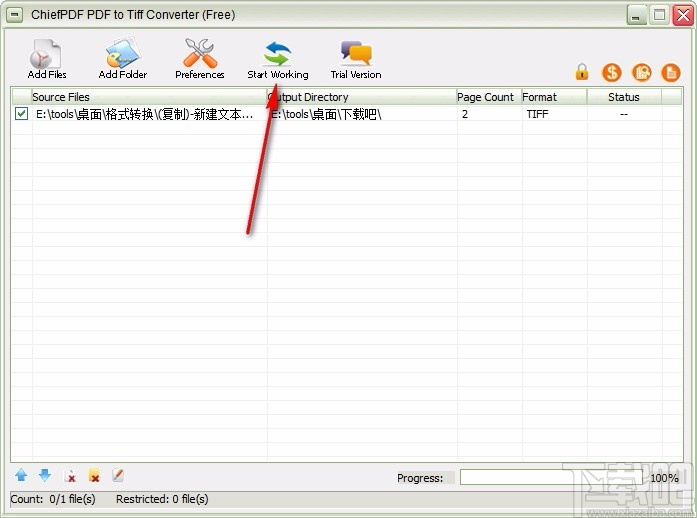
Task: Click the status cell showing --
Action: 624,114
